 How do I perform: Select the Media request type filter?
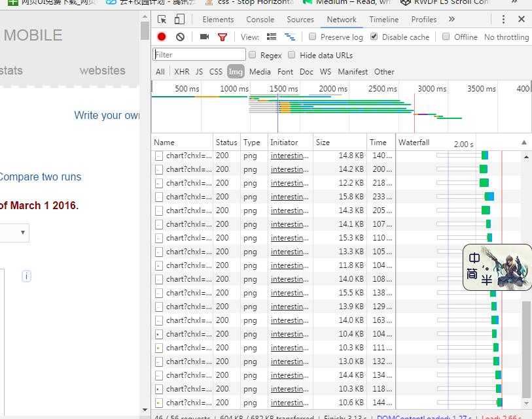point(260,72)
